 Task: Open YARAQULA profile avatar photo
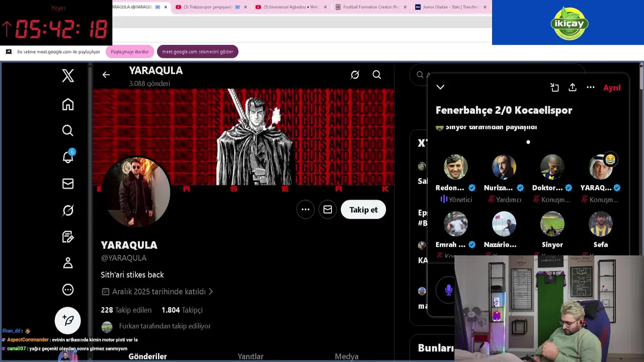(x=135, y=192)
